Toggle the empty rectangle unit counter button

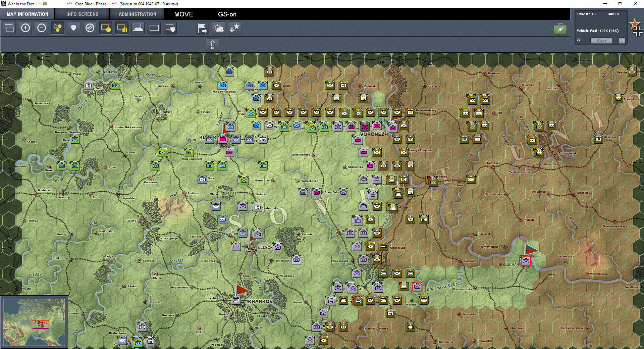[x=154, y=28]
